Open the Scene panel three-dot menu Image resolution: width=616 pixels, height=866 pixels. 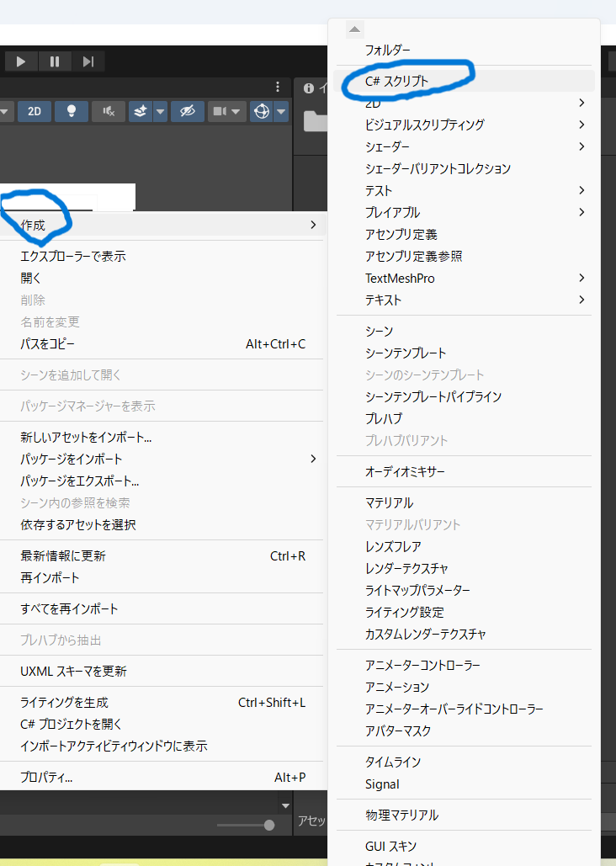(278, 87)
